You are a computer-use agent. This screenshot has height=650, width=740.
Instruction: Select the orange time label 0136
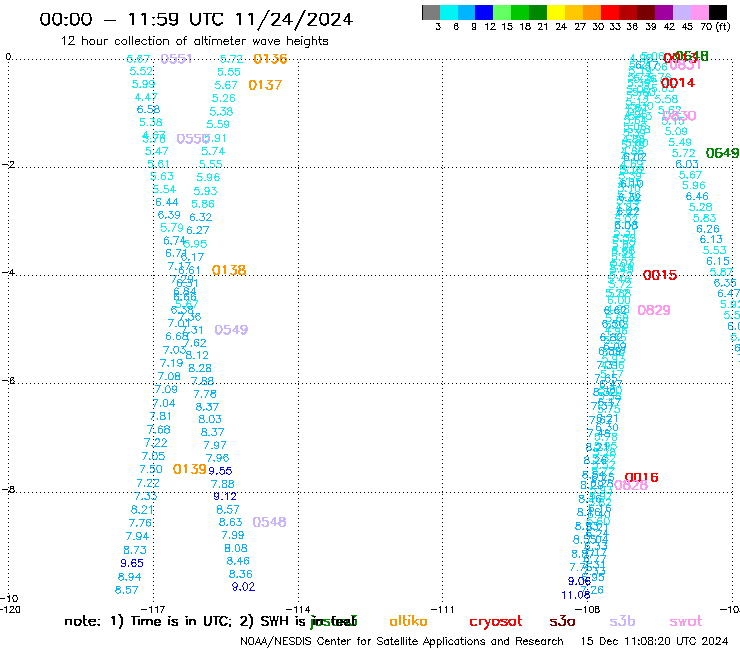click(x=270, y=59)
